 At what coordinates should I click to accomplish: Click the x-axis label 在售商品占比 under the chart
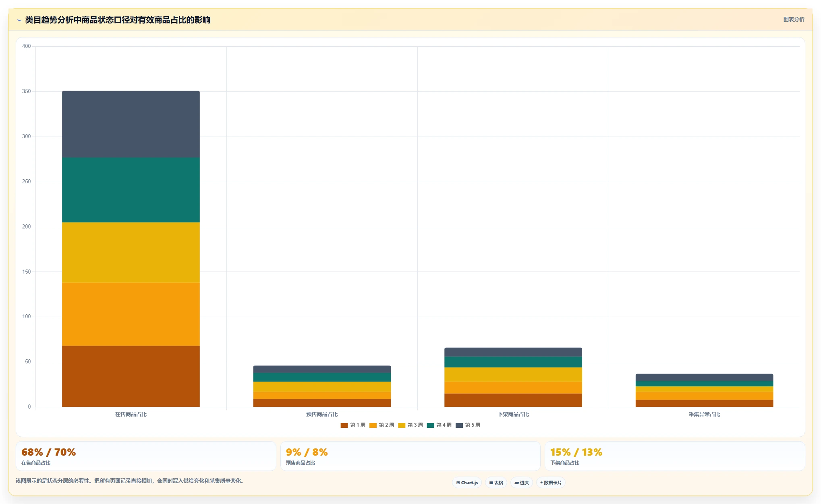coord(131,414)
